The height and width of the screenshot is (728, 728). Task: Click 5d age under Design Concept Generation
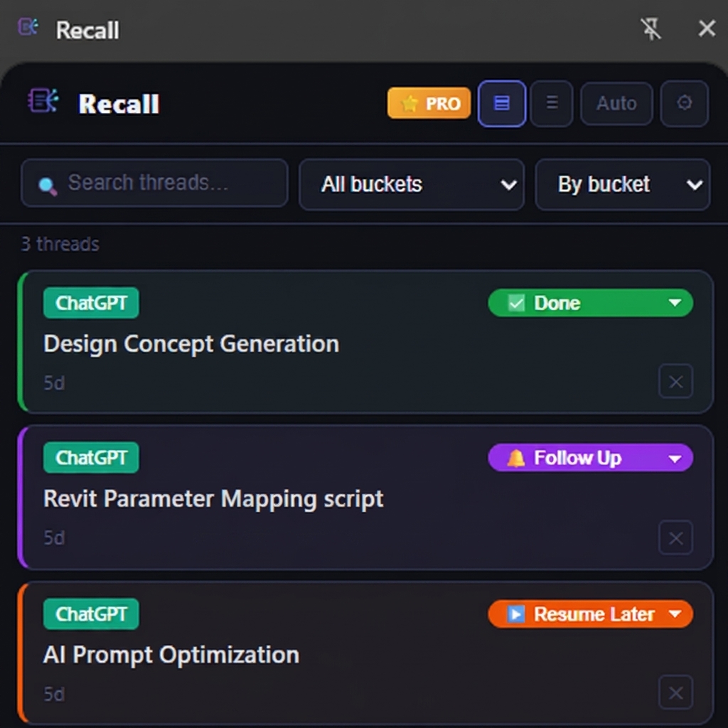[54, 383]
